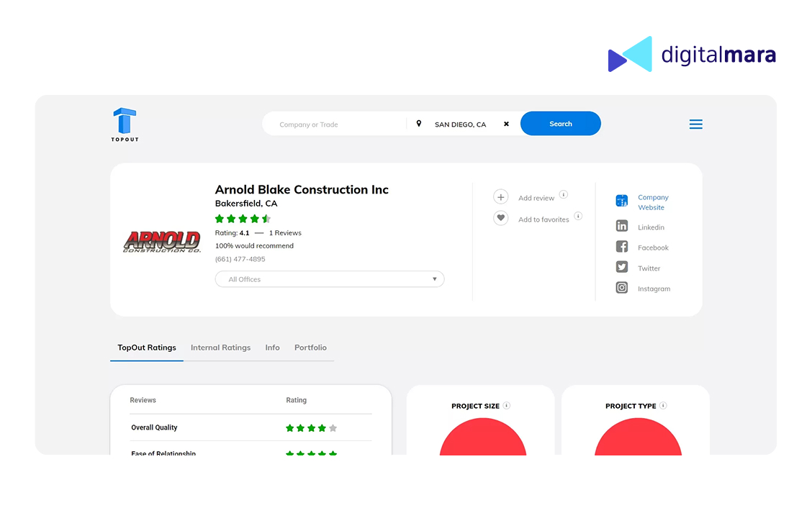Click info icon next to Project Type
Viewport: 812px width, 531px height.
(x=663, y=406)
